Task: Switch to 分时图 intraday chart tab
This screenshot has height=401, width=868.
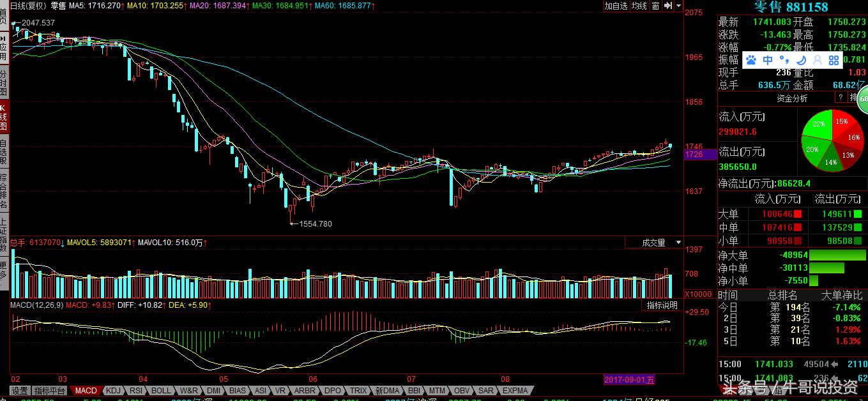Action: click(x=4, y=84)
